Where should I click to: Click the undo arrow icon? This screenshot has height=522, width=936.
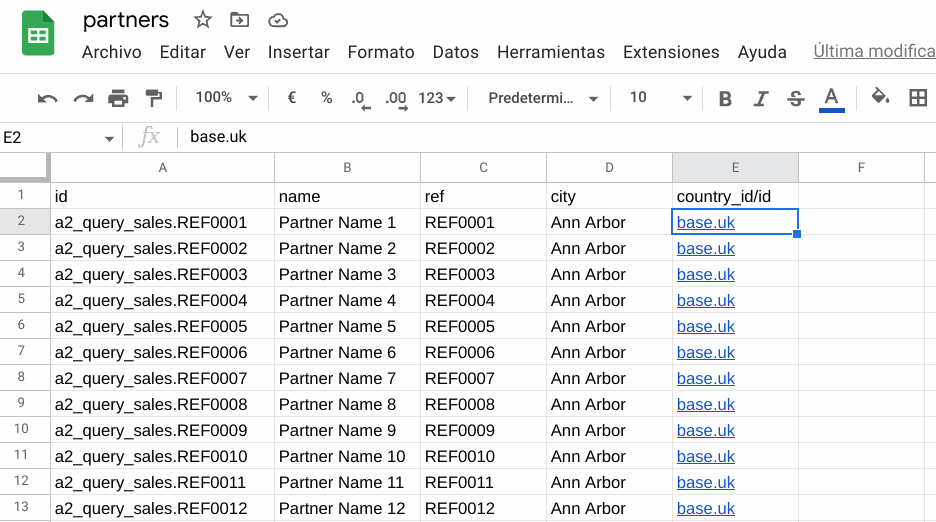tap(47, 99)
